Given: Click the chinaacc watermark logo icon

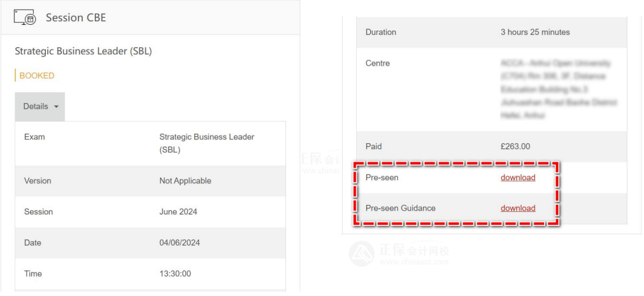Looking at the screenshot, I should click(362, 252).
